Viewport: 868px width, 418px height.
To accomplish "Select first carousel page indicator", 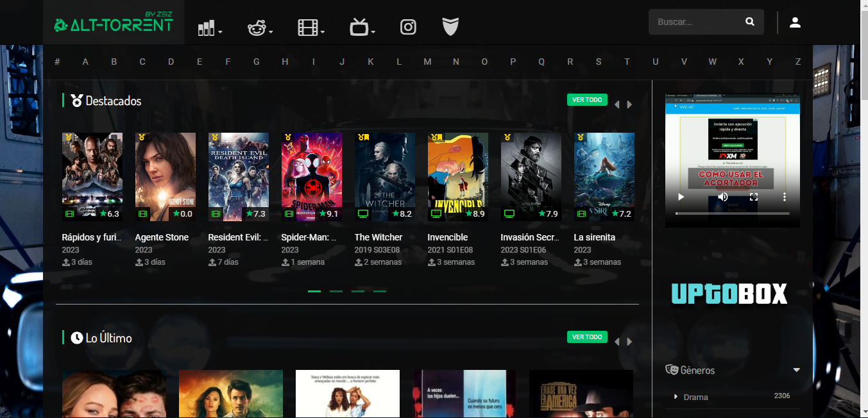I will click(x=314, y=291).
